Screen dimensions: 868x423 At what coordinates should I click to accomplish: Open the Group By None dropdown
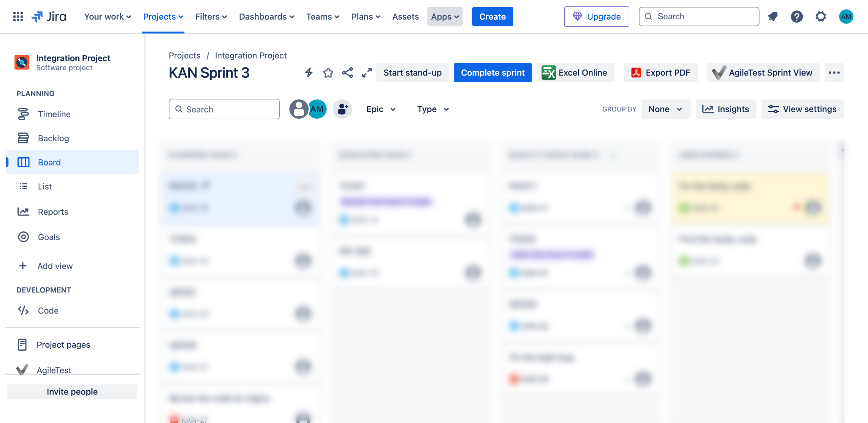coord(665,109)
